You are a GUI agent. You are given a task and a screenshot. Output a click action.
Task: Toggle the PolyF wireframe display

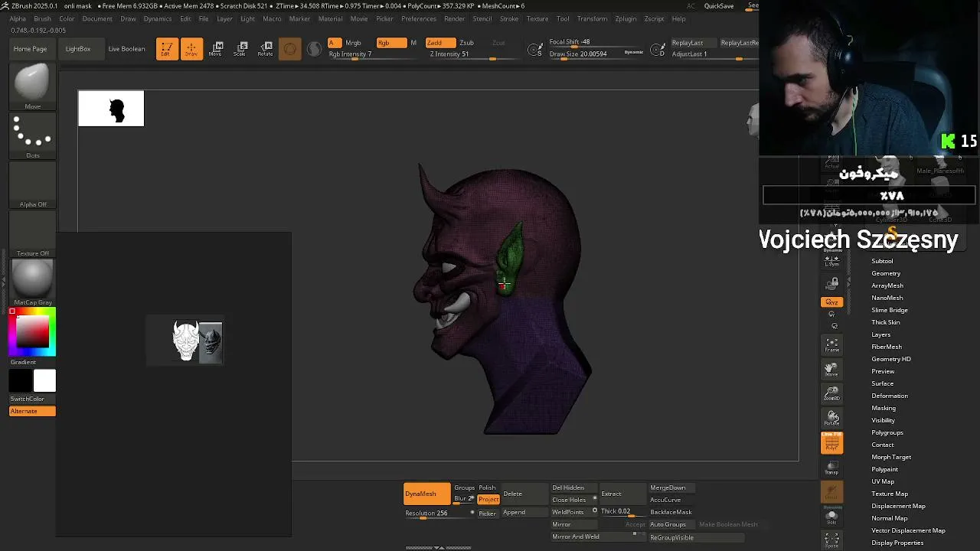point(831,442)
